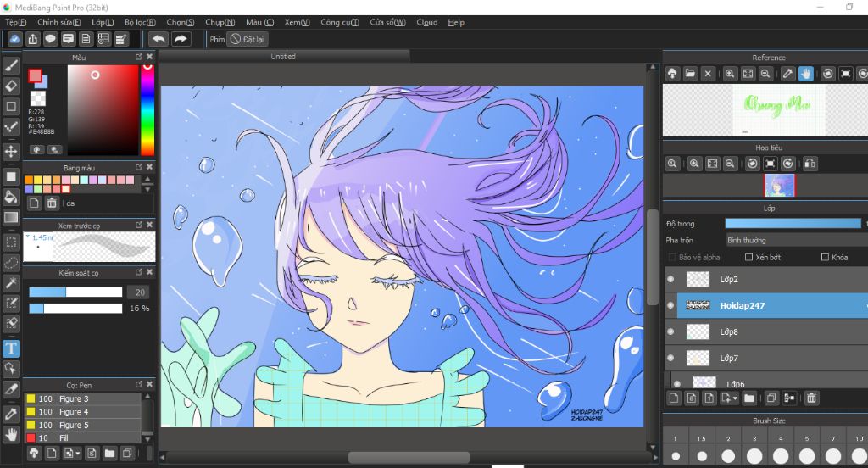Click the Đặt lại reset button
The height and width of the screenshot is (468, 868).
(x=248, y=39)
